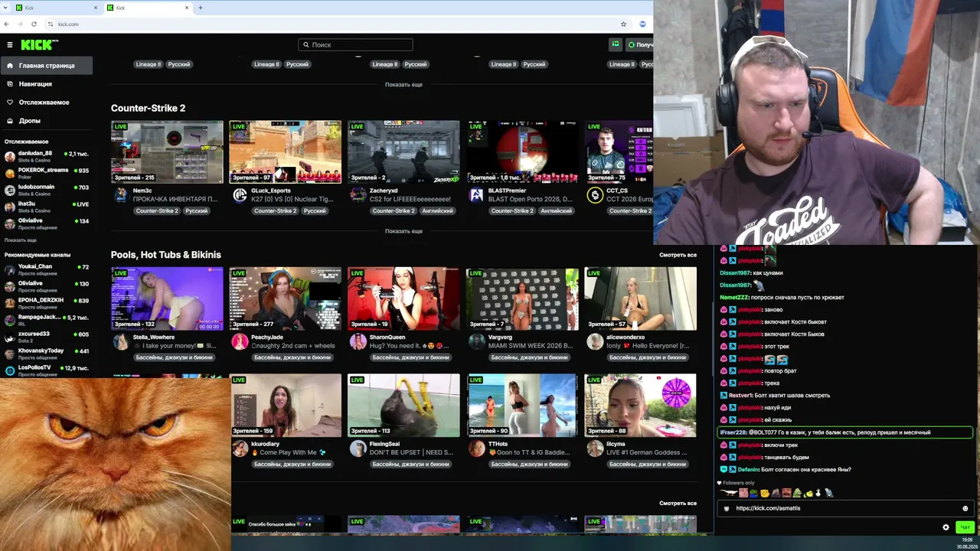Click BLASTPremier channel avatar
Image resolution: width=980 pixels, height=551 pixels.
(476, 195)
